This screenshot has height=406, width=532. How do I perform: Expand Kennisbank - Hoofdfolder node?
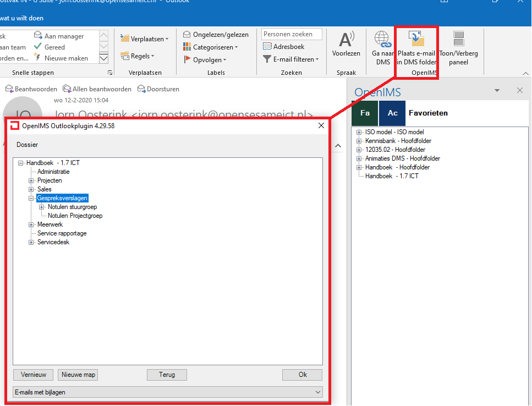pyautogui.click(x=359, y=141)
